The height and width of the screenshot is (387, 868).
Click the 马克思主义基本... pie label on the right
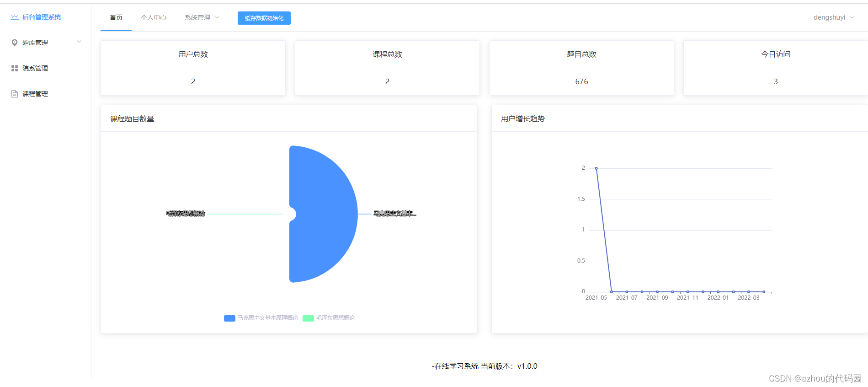(x=395, y=214)
